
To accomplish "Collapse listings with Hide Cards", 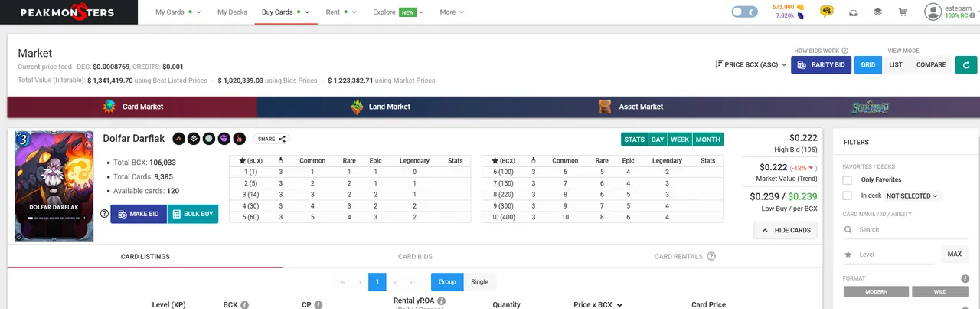I will (786, 230).
